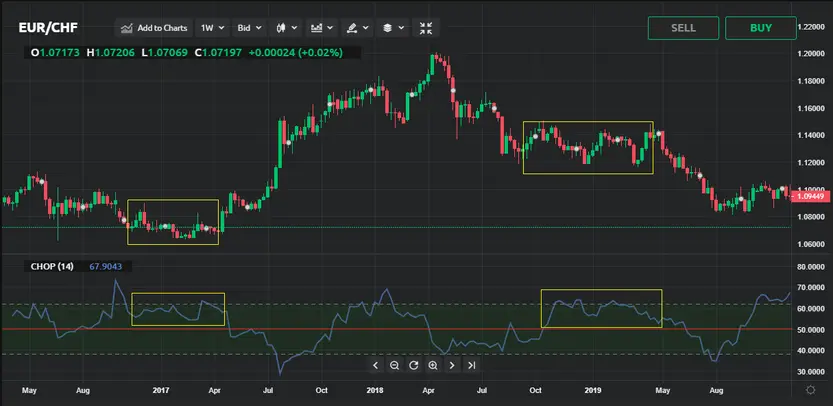Click the EUR/CHF symbol title
This screenshot has height=406, width=833.
[48, 28]
